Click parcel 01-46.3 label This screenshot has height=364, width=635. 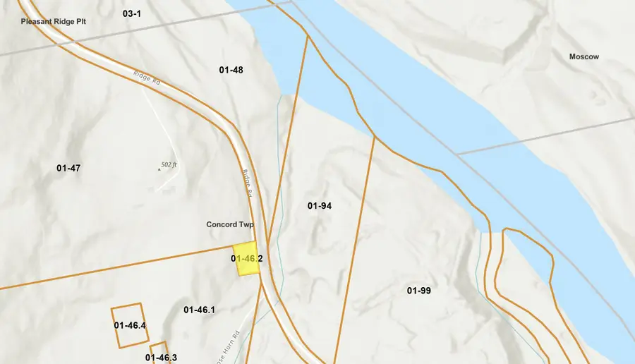pyautogui.click(x=161, y=358)
